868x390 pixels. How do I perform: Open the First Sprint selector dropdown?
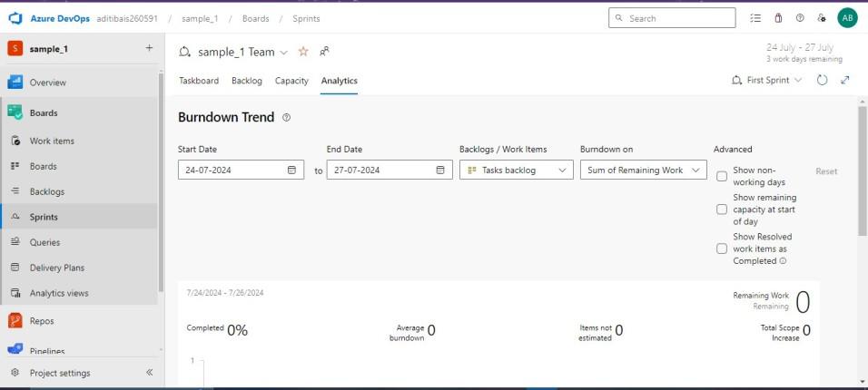click(x=767, y=80)
